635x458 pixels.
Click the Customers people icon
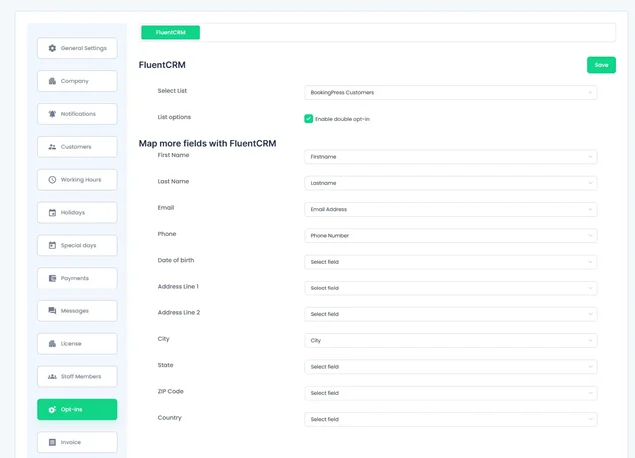(x=52, y=147)
